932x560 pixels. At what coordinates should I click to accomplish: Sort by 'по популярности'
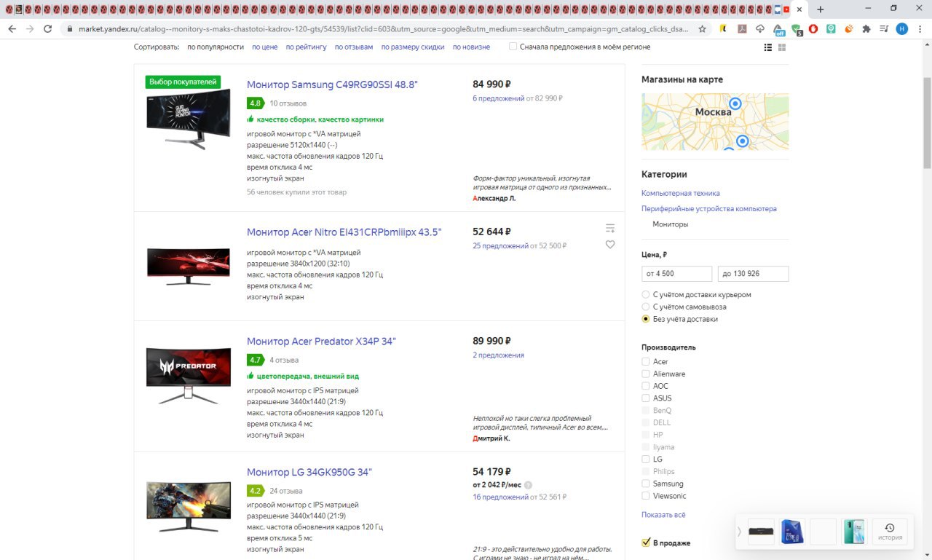pos(216,47)
